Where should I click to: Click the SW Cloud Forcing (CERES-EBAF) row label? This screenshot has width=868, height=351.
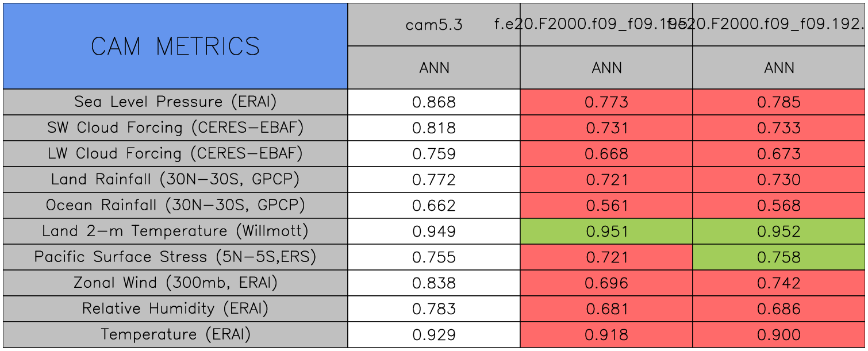[175, 128]
